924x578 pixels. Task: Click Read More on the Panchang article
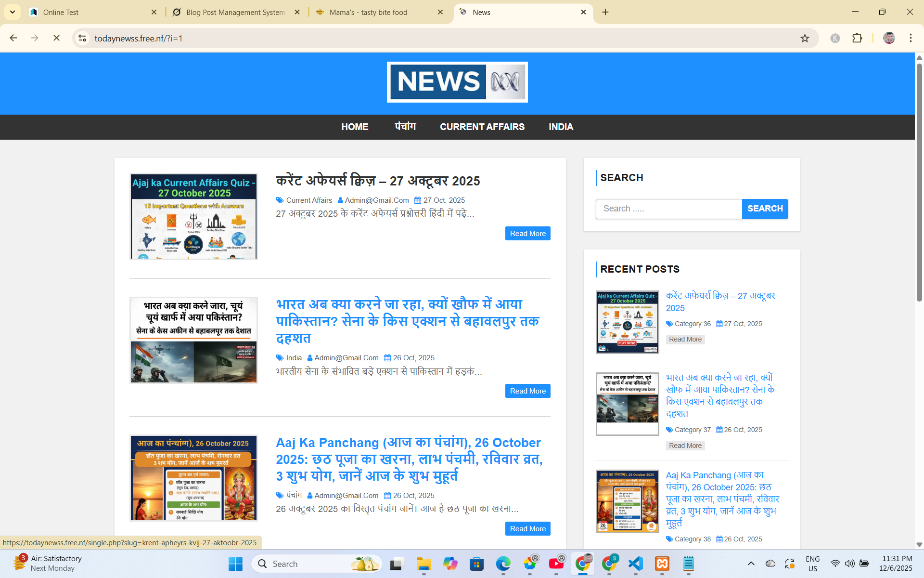527,528
